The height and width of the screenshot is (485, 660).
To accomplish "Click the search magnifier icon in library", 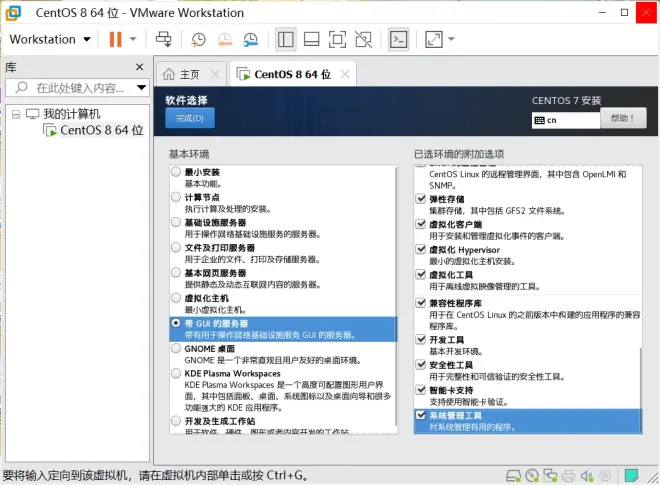I will [x=21, y=87].
